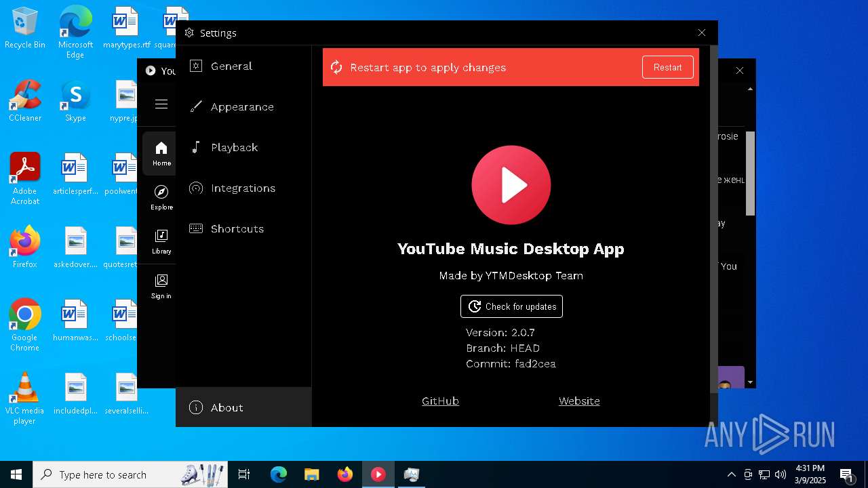Viewport: 868px width, 488px height.
Task: Open Edge from the taskbar
Action: coord(279,474)
